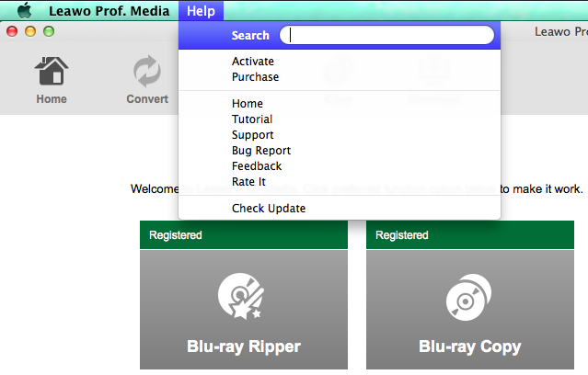Choose Bug Report in the Help menu

(x=340, y=151)
